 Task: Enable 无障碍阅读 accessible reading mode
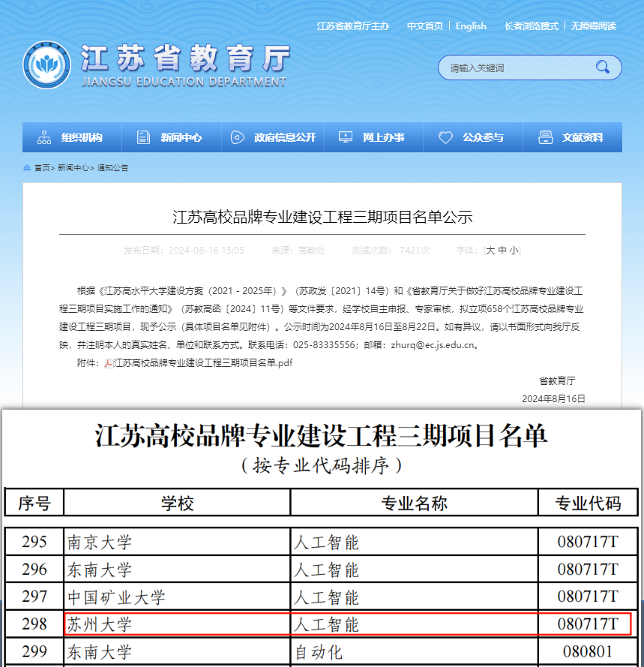pos(593,26)
